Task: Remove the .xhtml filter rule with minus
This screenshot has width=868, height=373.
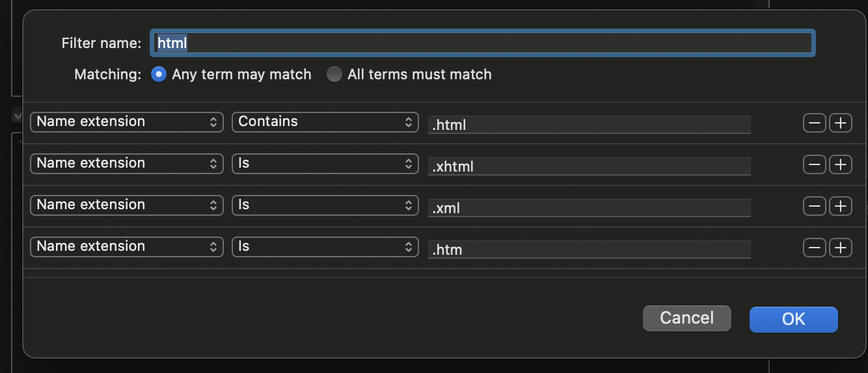Action: (x=815, y=164)
